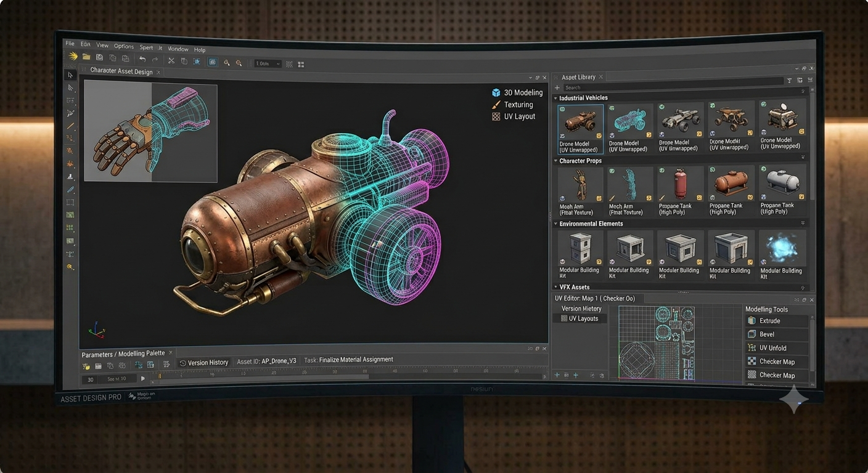Screen dimensions: 868x473
Task: Open the 1.0 value dropdown in toolbar
Action: click(x=268, y=63)
